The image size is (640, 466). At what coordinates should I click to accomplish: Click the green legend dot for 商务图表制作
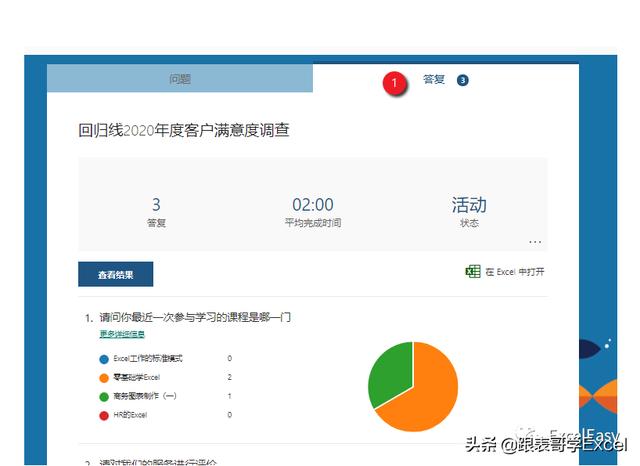104,395
